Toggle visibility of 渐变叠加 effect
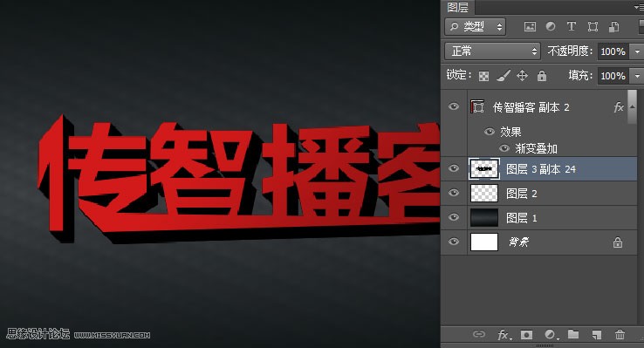644x348 pixels. [504, 148]
